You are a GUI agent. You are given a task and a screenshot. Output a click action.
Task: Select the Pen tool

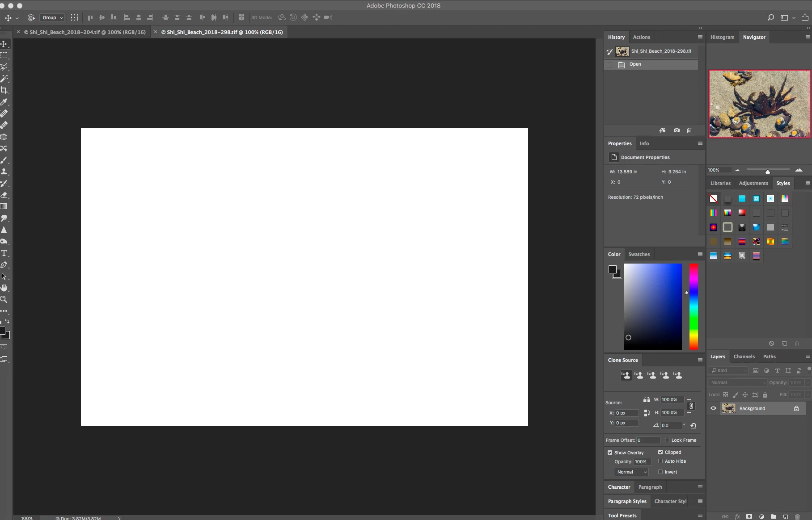[x=4, y=264]
